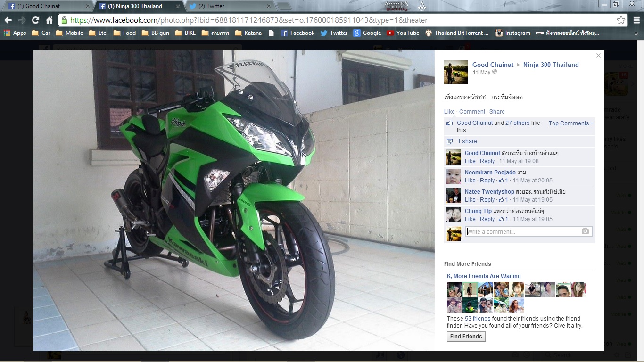Screen dimensions: 644x362
Task: Open Good Chainat's profile from post header
Action: (493, 65)
